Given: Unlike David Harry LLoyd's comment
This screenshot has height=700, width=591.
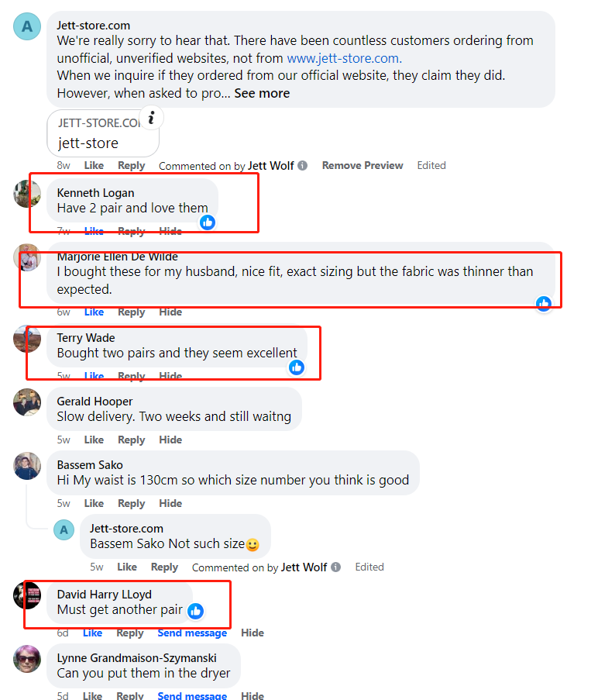Looking at the screenshot, I should coord(92,633).
